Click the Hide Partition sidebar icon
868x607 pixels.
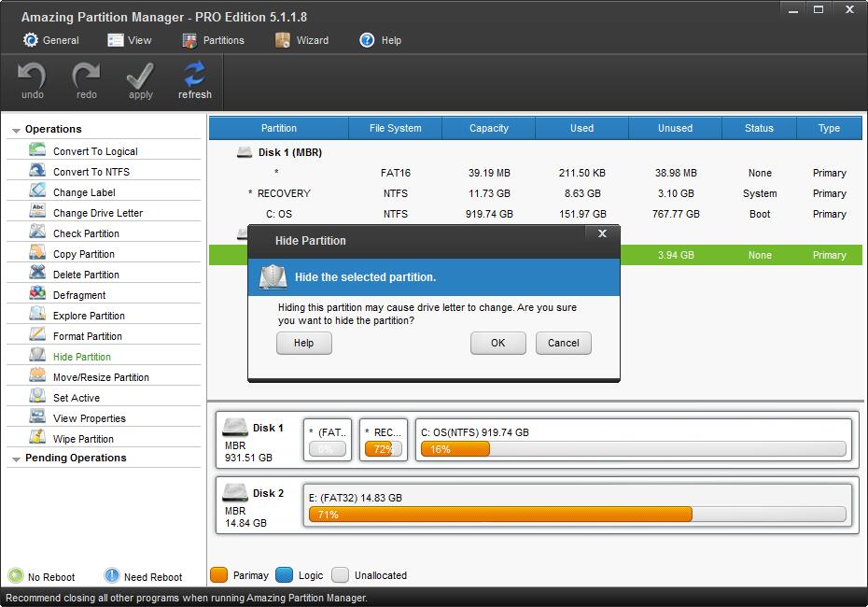click(37, 355)
